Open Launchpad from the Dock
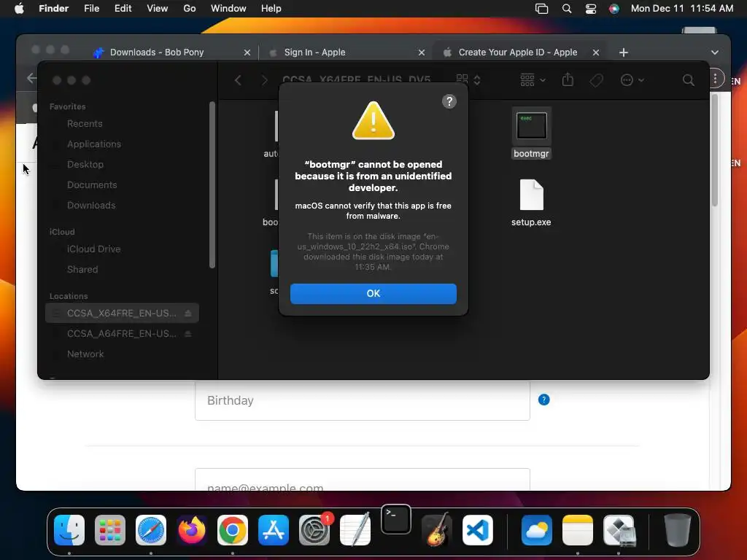The height and width of the screenshot is (560, 747). tap(110, 530)
